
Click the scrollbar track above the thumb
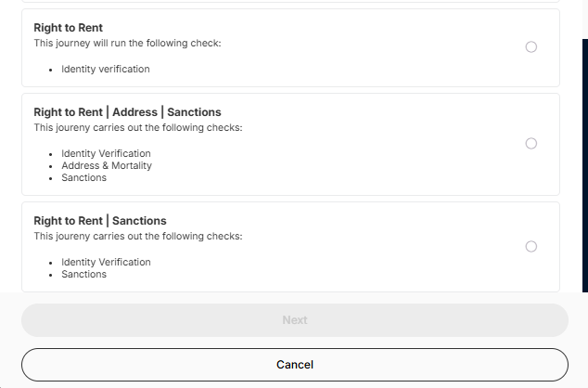[585, 19]
